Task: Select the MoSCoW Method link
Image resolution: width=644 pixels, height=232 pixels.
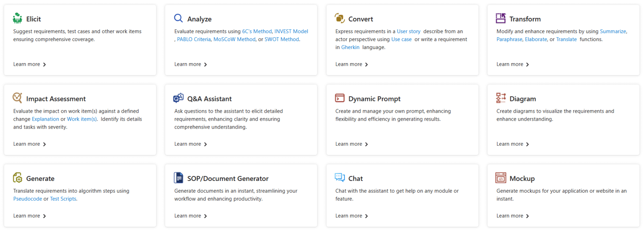Action: [x=234, y=39]
